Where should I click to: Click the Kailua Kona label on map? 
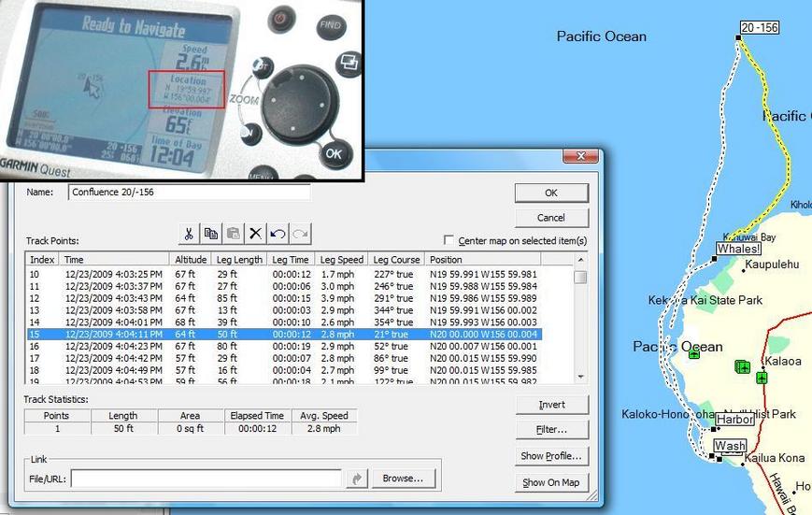coord(775,458)
